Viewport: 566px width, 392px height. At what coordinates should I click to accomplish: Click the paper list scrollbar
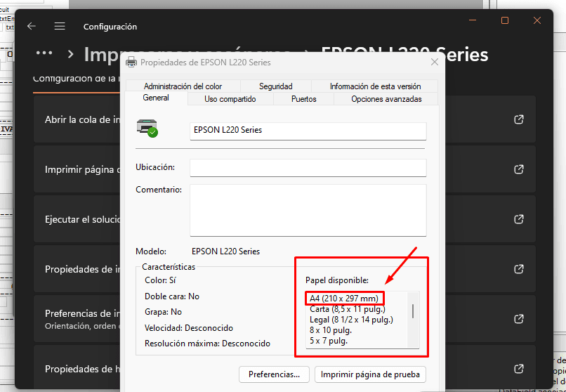pyautogui.click(x=413, y=312)
